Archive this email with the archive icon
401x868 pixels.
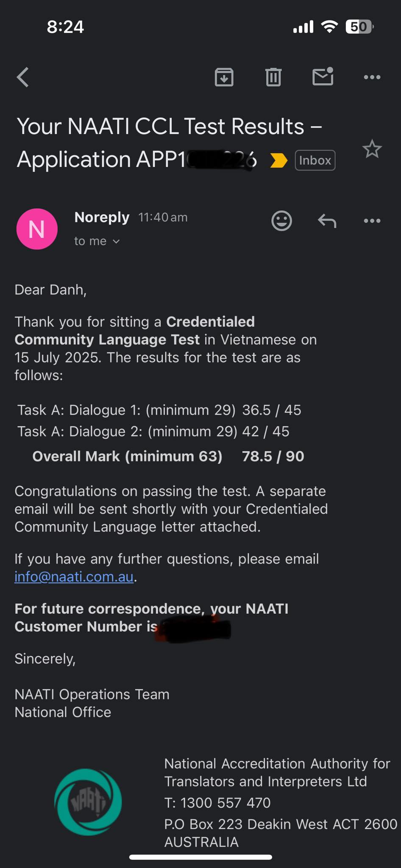click(224, 77)
